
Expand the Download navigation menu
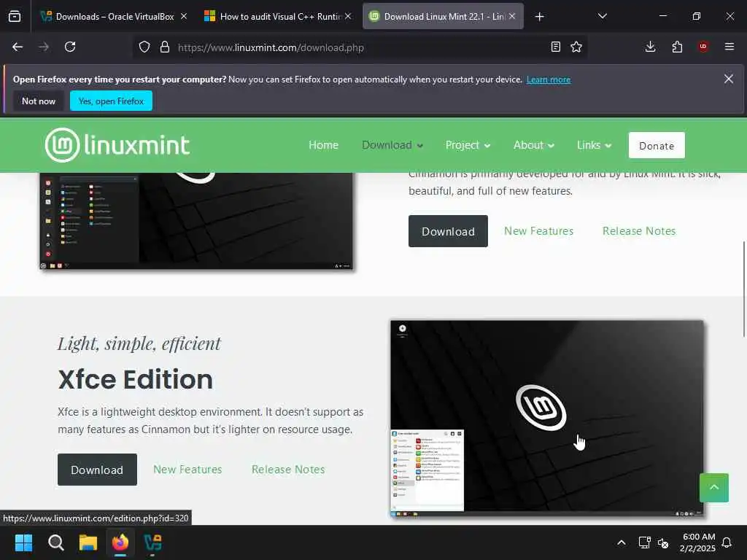pos(392,145)
